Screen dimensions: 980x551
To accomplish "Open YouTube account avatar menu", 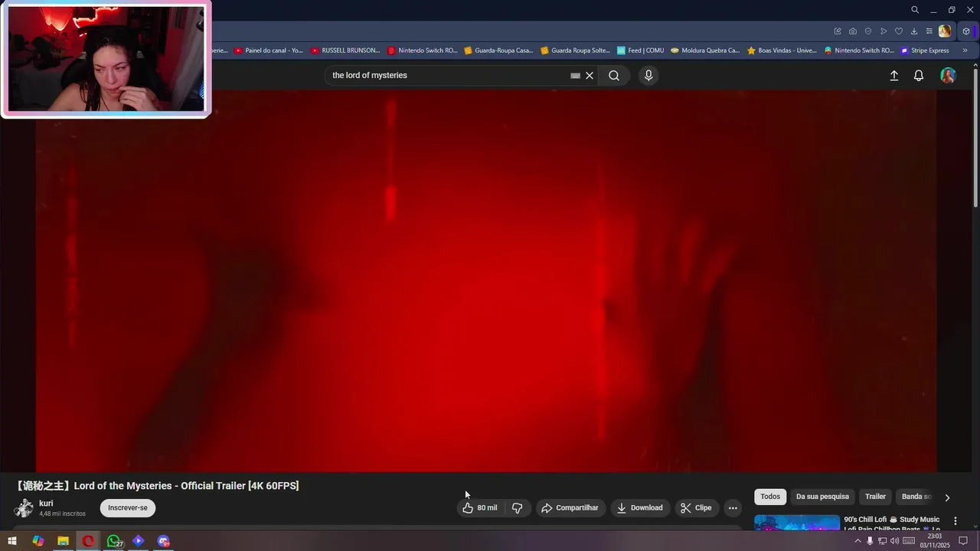I will [948, 75].
